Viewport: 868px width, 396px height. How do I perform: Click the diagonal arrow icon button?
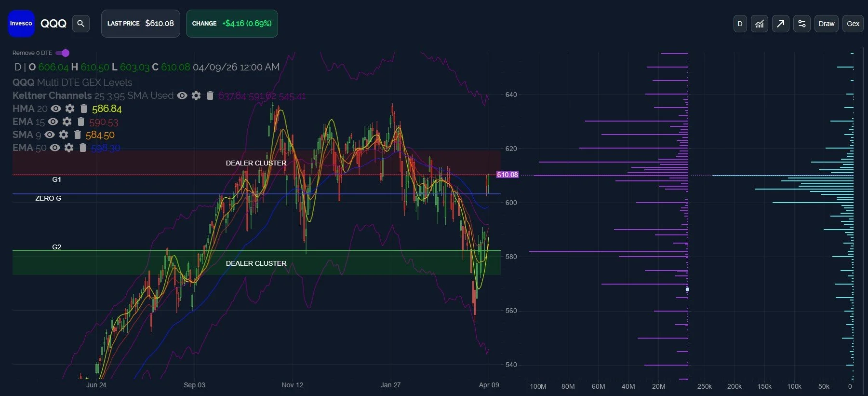click(x=781, y=24)
